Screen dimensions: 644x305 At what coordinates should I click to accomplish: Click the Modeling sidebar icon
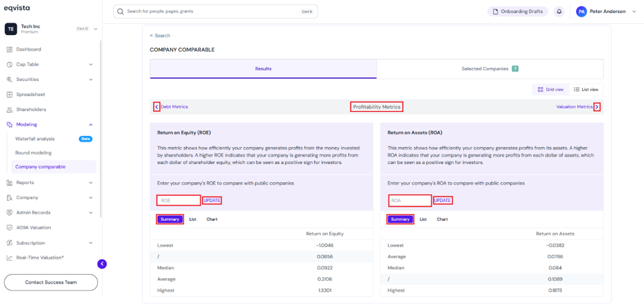tap(10, 125)
